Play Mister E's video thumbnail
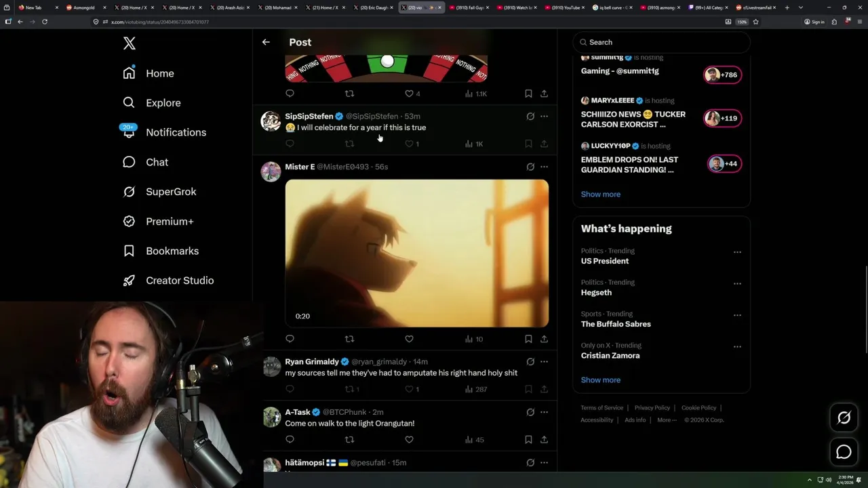This screenshot has width=868, height=488. pos(416,253)
